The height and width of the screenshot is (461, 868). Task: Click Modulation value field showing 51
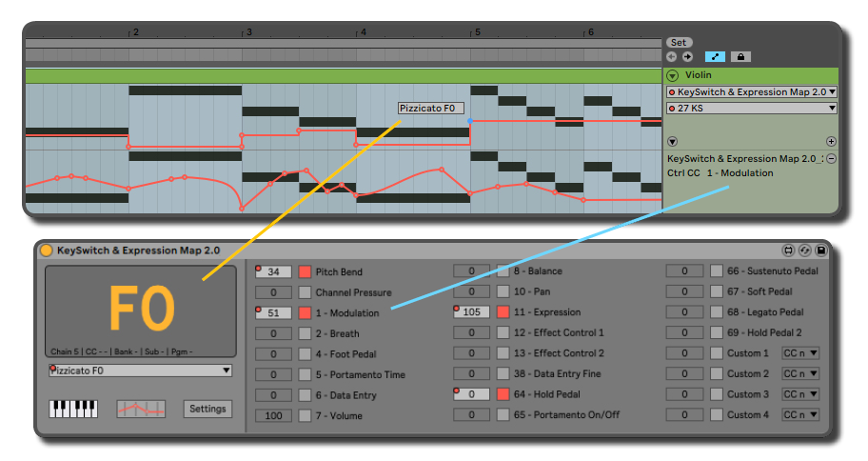pyautogui.click(x=273, y=313)
